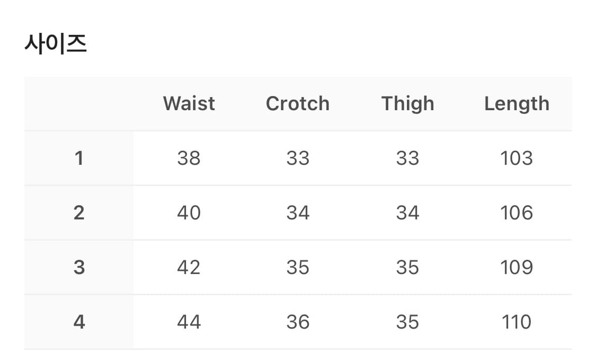Click the Thigh column header
This screenshot has width=596, height=364.
[x=407, y=103]
